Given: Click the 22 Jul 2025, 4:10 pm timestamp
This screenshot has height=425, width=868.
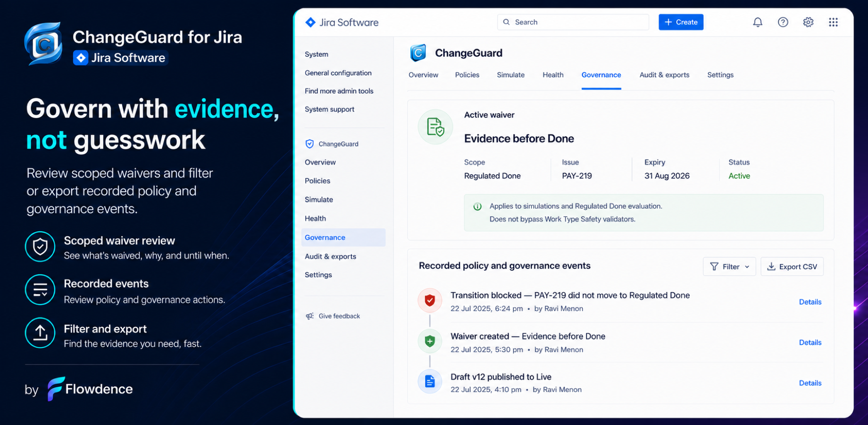Looking at the screenshot, I should tap(486, 390).
